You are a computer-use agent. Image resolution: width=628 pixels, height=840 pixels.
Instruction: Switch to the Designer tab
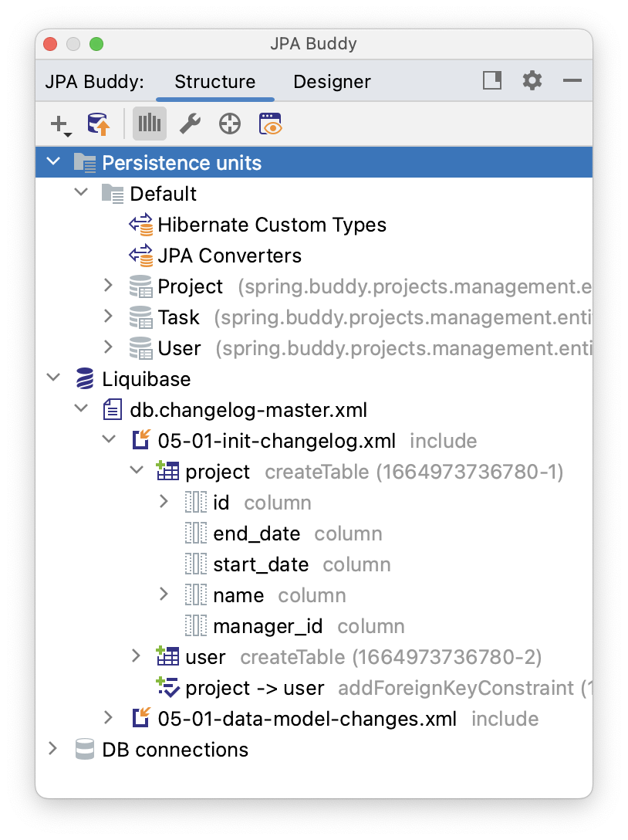click(x=332, y=82)
